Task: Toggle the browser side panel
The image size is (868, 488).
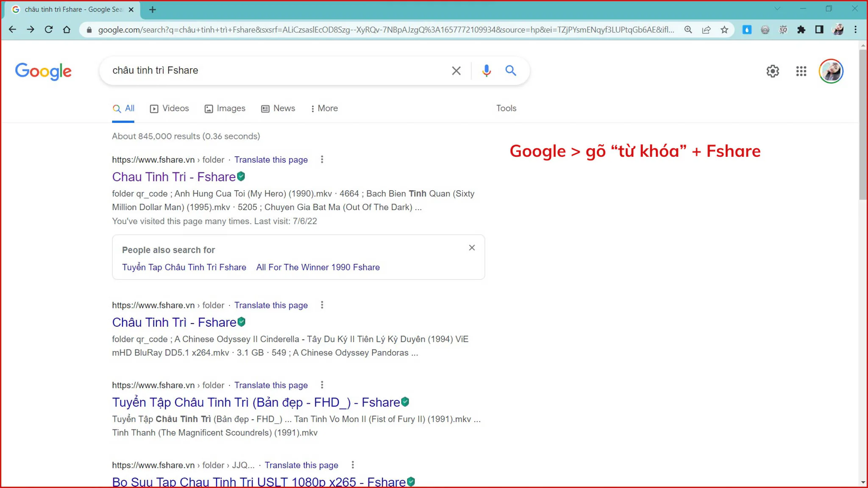Action: [x=819, y=30]
